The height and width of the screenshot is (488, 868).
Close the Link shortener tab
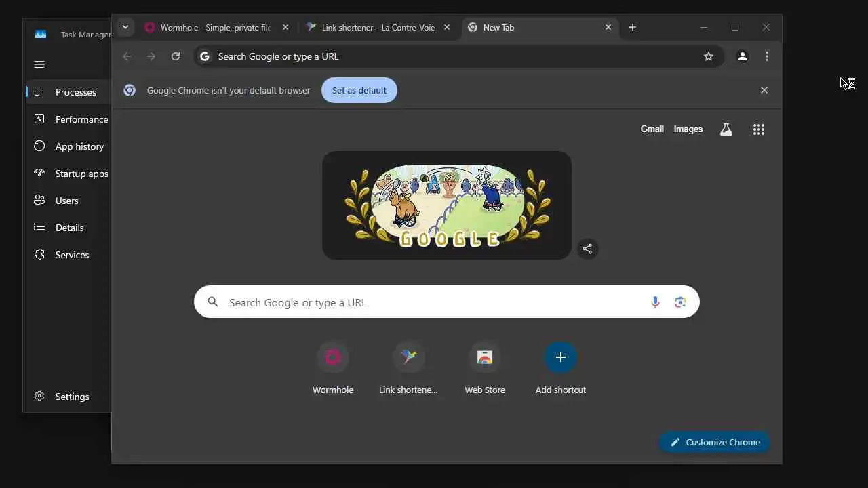click(x=447, y=28)
